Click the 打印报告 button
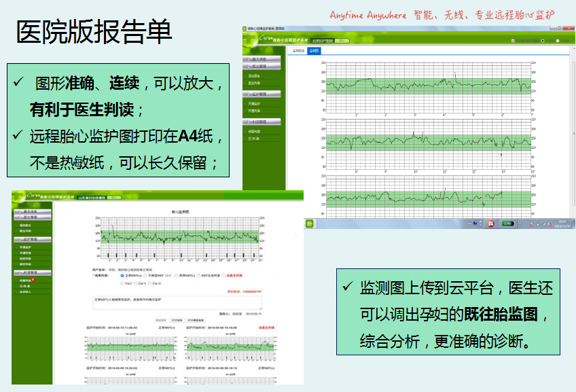Screen dimensions: 576x392 [177, 321]
